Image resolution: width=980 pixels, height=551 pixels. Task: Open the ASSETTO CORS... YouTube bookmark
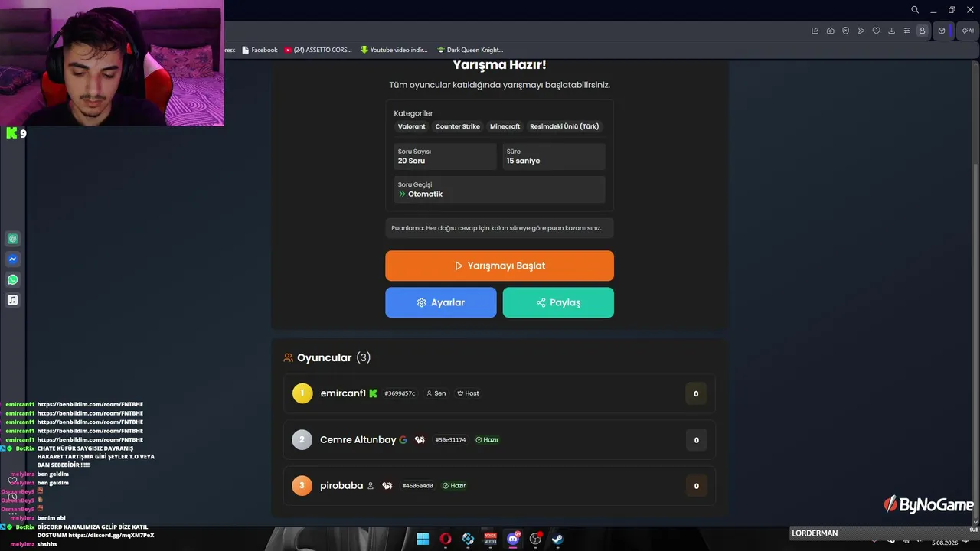point(318,50)
